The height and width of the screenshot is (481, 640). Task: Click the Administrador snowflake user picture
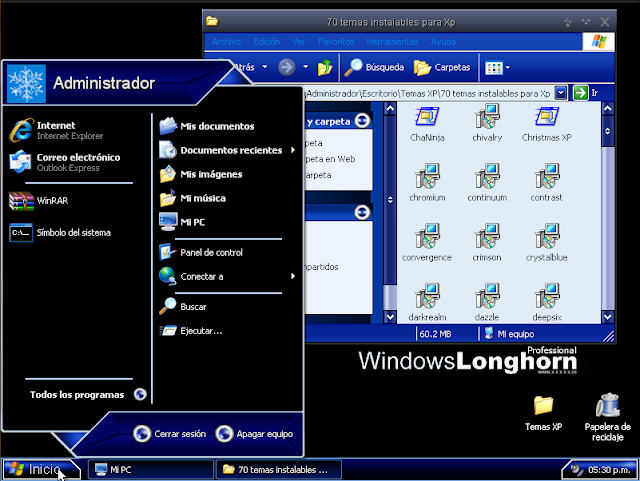27,84
